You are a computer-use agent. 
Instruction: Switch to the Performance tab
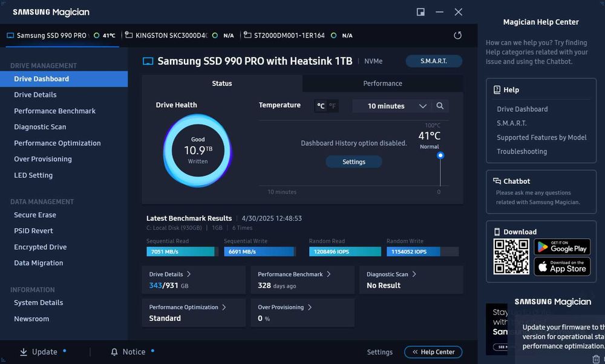[x=382, y=83]
